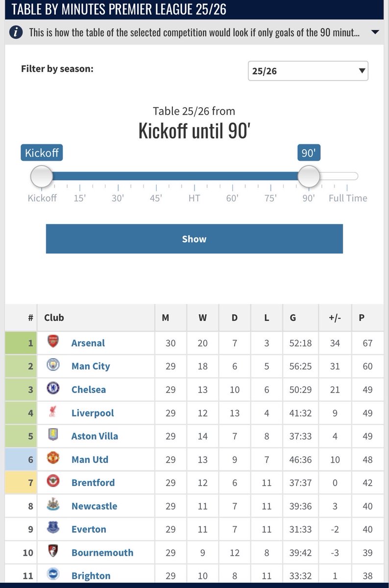This screenshot has height=588, width=389.
Task: Click the Liverpool club crest icon
Action: 52,413
